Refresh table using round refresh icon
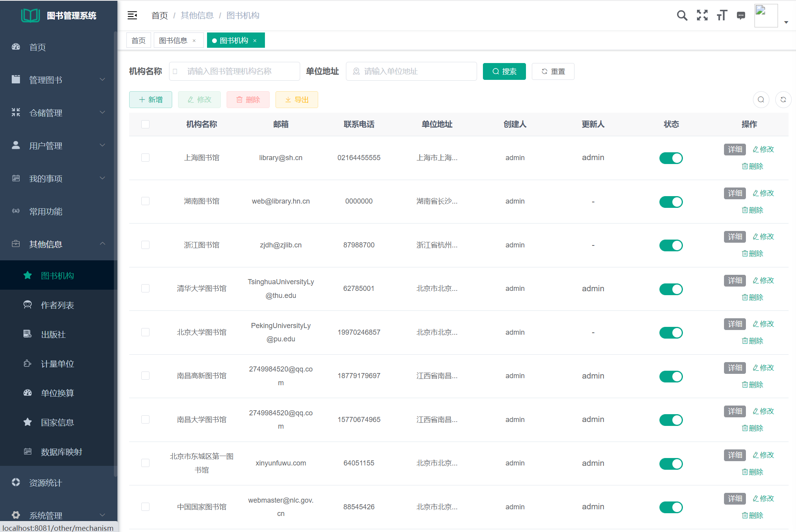This screenshot has width=796, height=532. pos(783,99)
